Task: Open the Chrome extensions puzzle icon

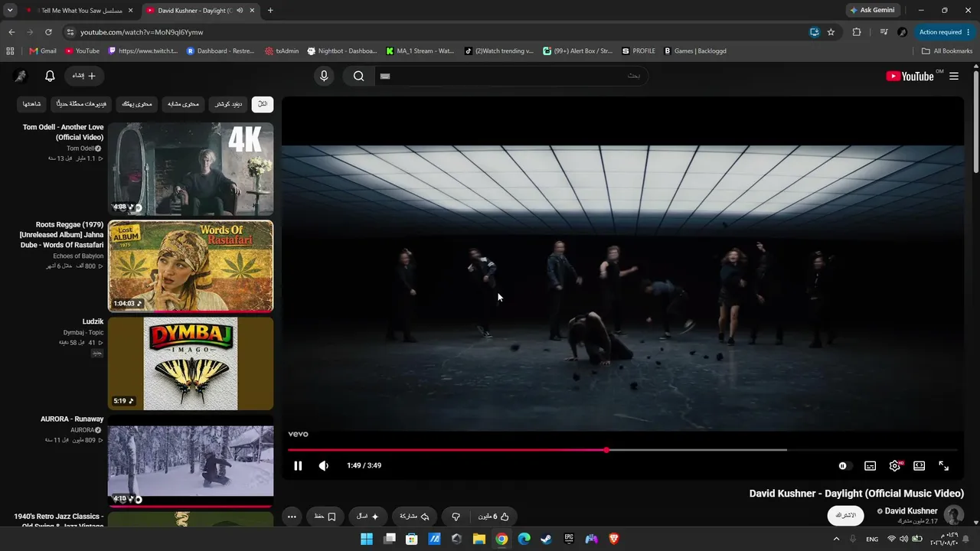Action: point(857,32)
